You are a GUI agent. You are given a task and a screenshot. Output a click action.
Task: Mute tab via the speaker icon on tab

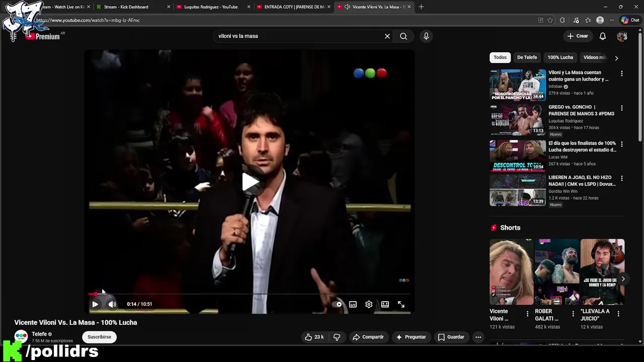pos(347,7)
